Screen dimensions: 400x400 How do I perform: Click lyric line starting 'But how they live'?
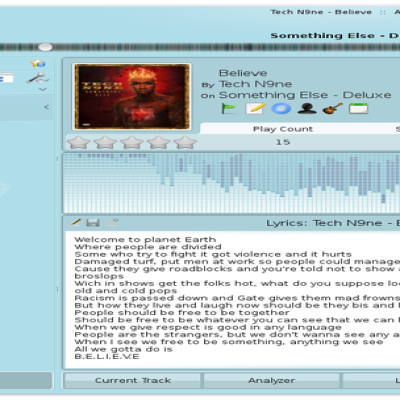[x=237, y=306]
